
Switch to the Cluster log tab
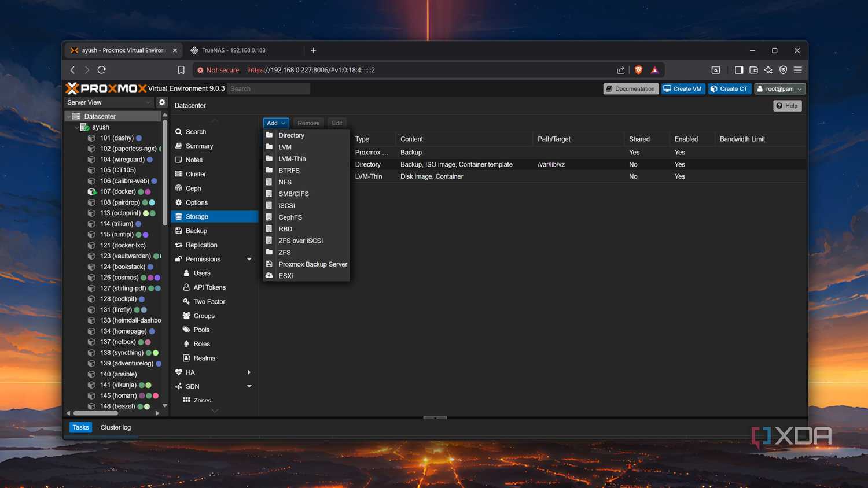click(116, 427)
